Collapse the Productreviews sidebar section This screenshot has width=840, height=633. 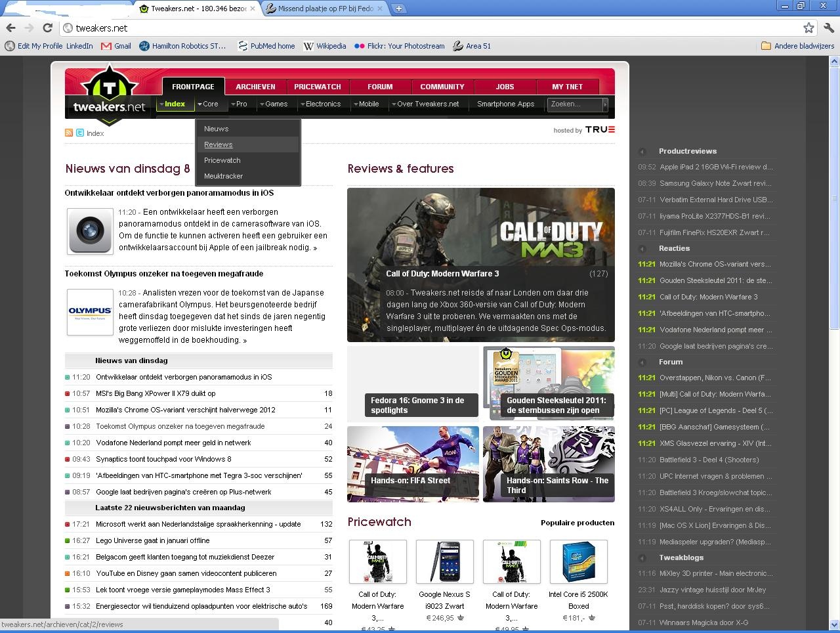point(642,151)
